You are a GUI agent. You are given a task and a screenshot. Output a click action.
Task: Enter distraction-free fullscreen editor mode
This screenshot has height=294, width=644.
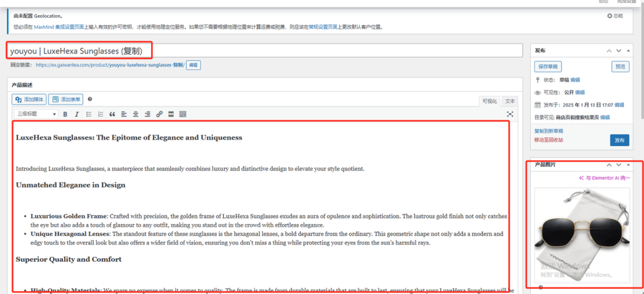point(510,114)
